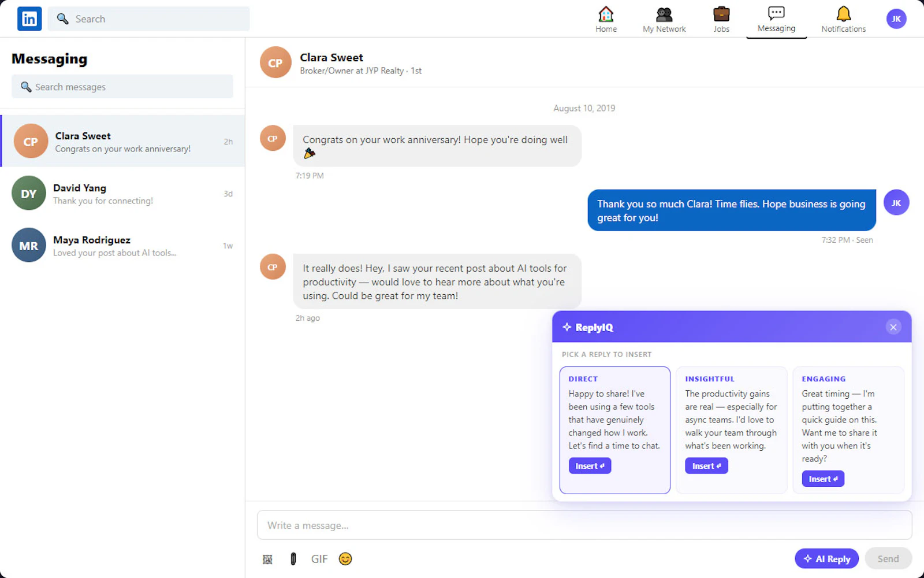The height and width of the screenshot is (578, 924).
Task: Open the emoji picker
Action: coord(345,559)
